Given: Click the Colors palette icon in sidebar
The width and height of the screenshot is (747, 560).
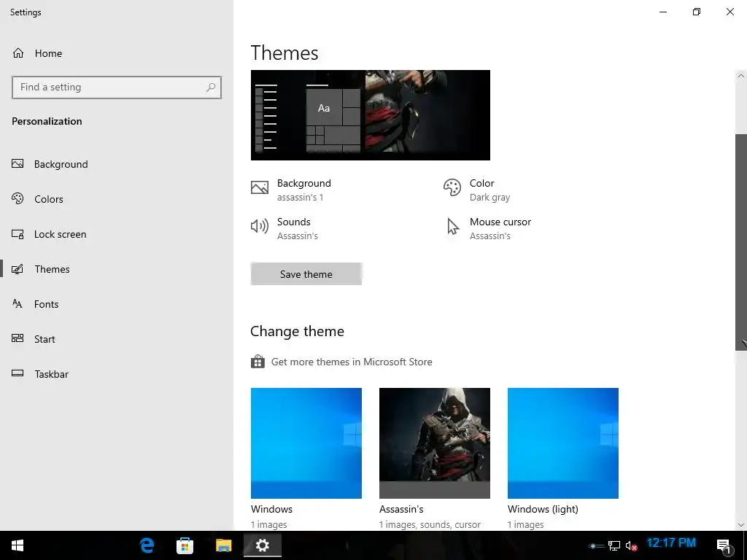Looking at the screenshot, I should (18, 198).
